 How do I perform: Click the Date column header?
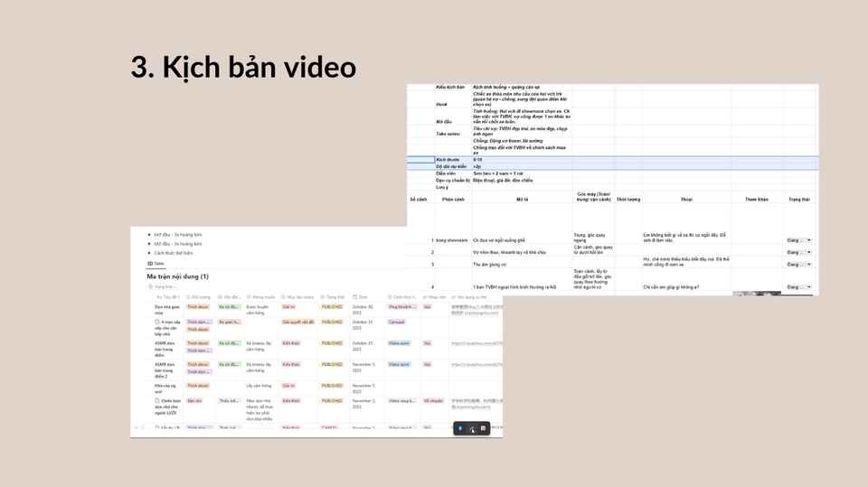(364, 296)
